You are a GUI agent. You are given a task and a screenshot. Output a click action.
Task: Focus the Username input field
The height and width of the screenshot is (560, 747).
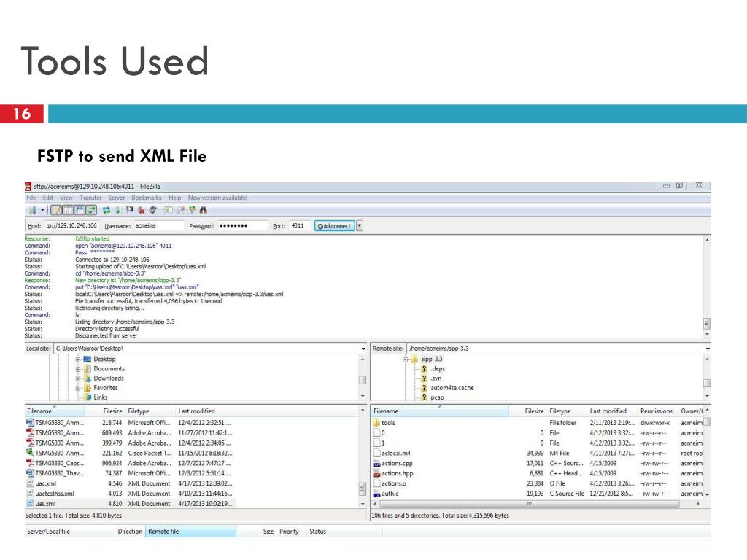click(x=158, y=226)
